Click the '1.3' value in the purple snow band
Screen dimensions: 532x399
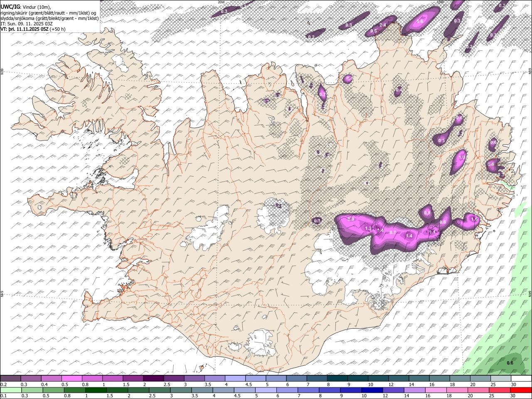point(368,228)
